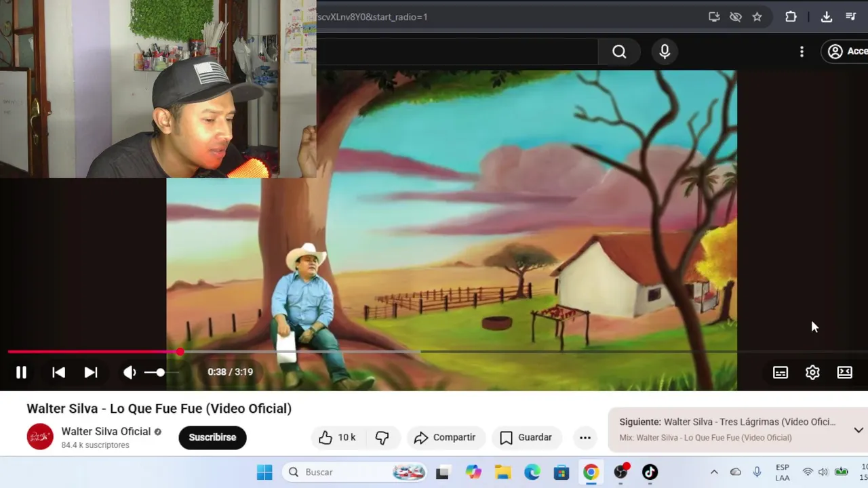
Task: Open Microsoft Store from the taskbar
Action: pyautogui.click(x=561, y=472)
